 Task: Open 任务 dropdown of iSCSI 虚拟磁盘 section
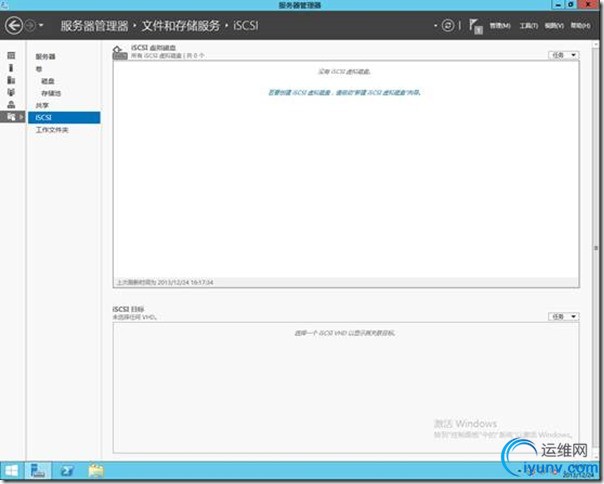pos(564,55)
